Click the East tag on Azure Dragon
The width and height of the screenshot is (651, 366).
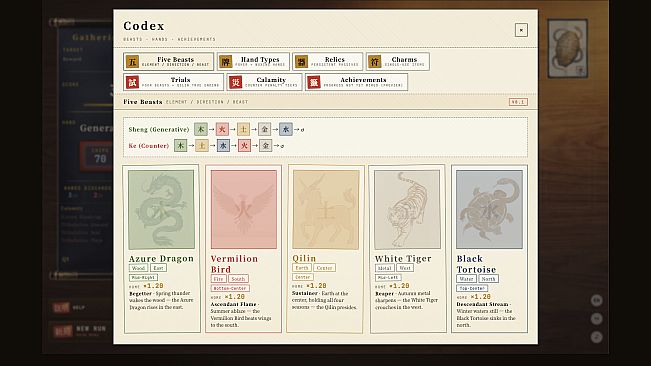(x=158, y=268)
